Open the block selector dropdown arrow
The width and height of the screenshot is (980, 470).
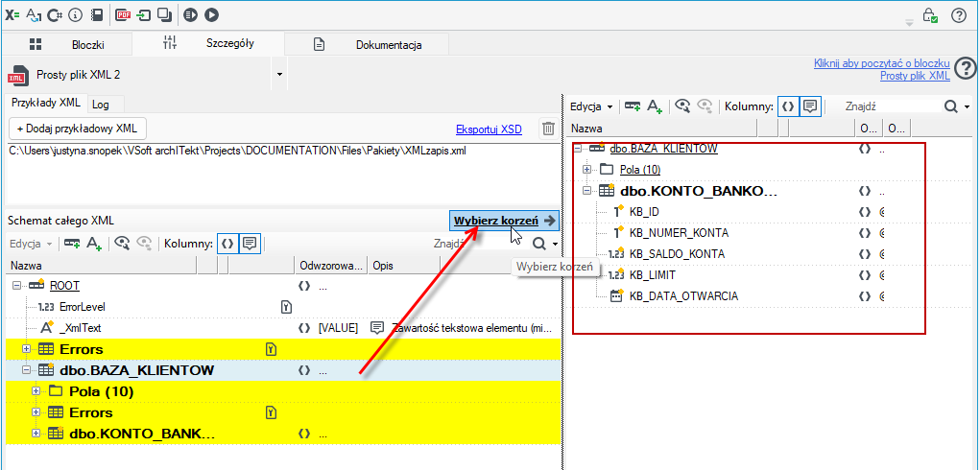[x=279, y=75]
